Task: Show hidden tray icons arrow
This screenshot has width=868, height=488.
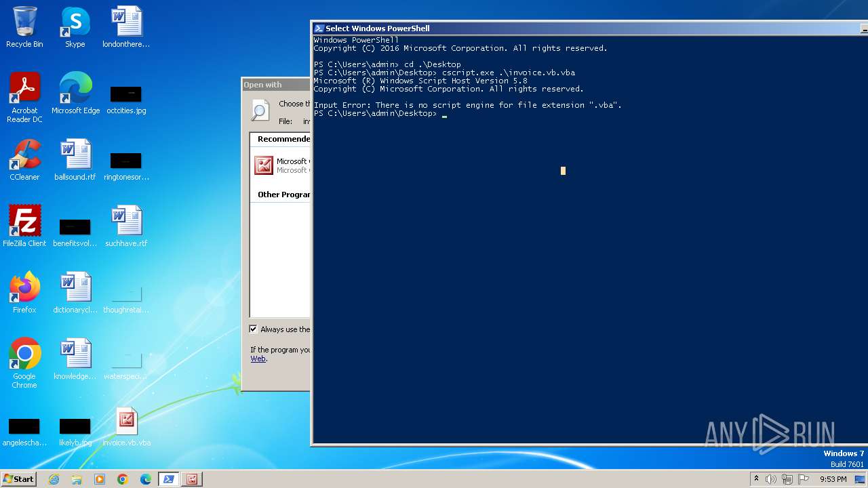Action: pos(756,479)
